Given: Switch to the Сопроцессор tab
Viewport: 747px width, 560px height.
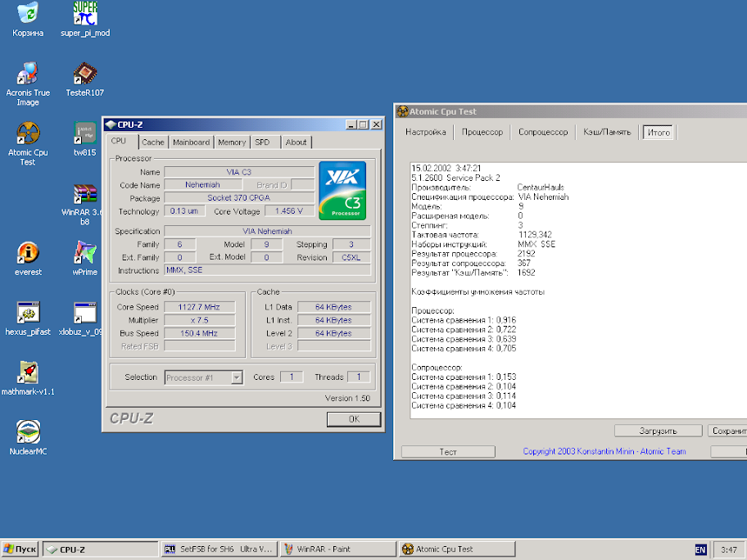Looking at the screenshot, I should pyautogui.click(x=543, y=132).
